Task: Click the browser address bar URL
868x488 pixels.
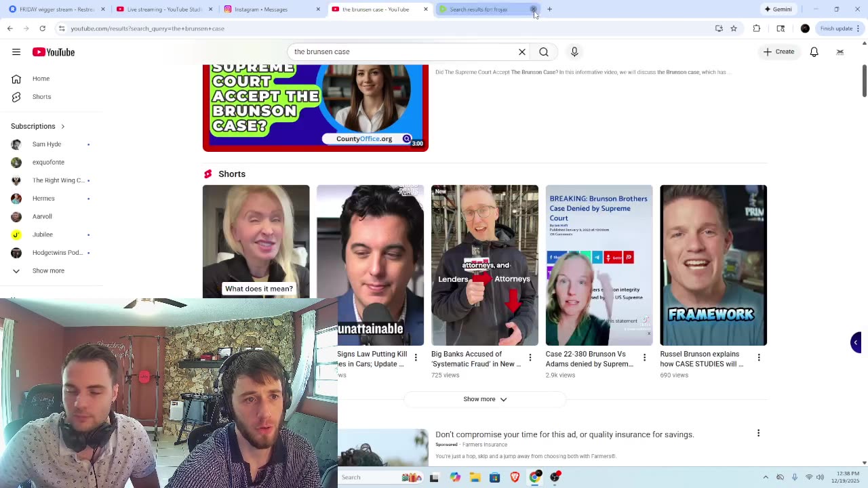Action: [x=148, y=28]
